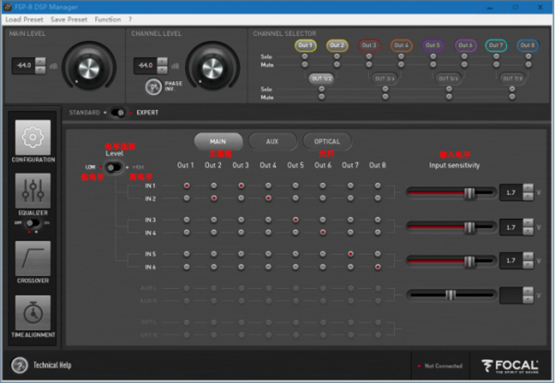
Task: Select the OUT 3/4 linked pair
Action: tap(385, 79)
